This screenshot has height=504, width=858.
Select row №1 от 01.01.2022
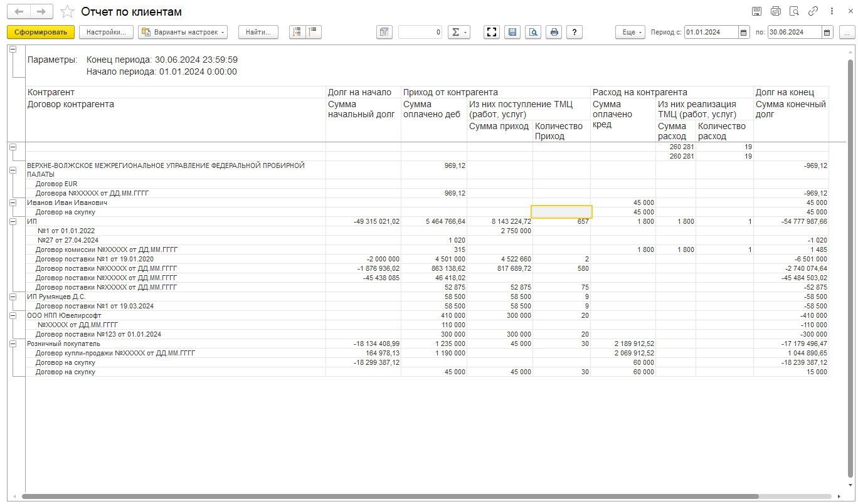coord(426,231)
